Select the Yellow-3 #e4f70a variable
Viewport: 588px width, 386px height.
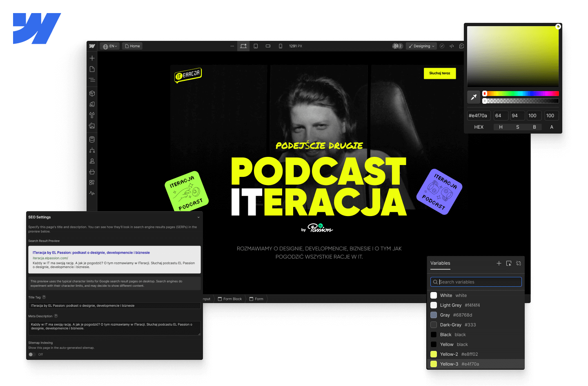pyautogui.click(x=476, y=364)
